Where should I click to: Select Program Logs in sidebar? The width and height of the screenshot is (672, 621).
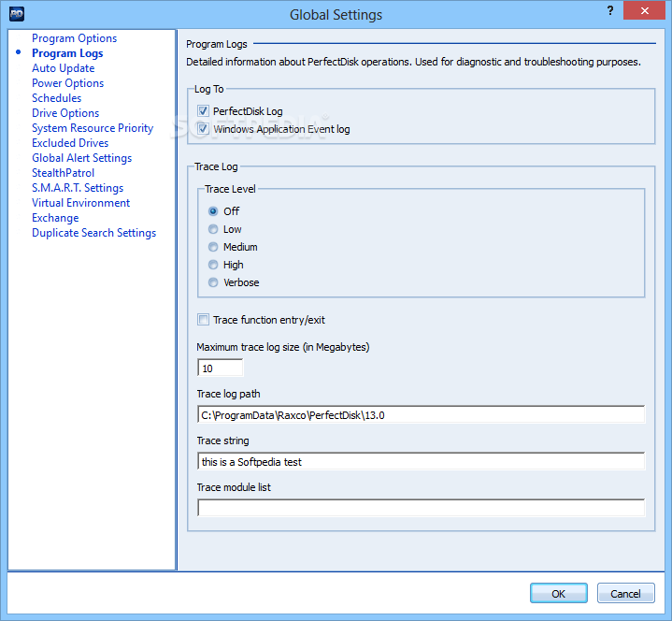point(67,53)
